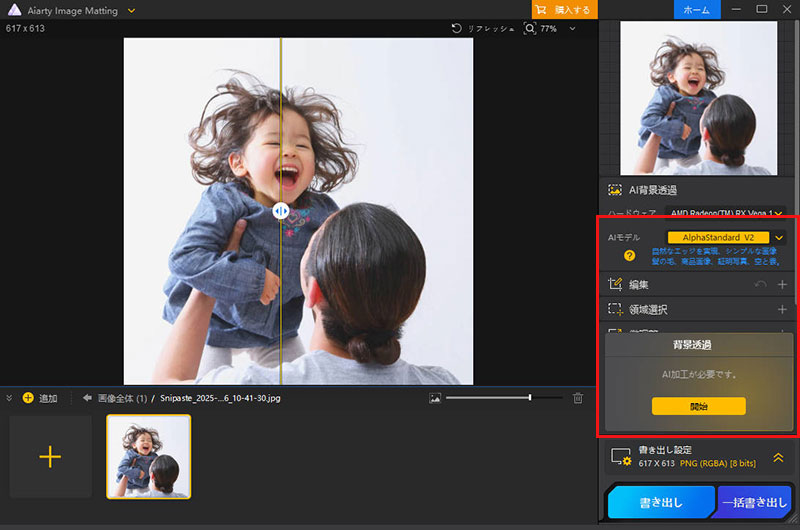800x530 pixels.
Task: Click the 領域選択 area selection icon
Action: (x=615, y=309)
